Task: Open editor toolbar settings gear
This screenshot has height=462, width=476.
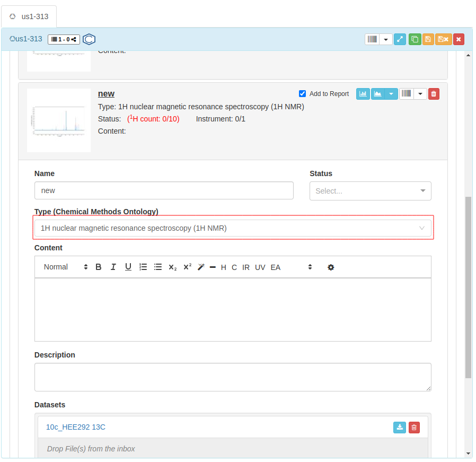Action: (x=331, y=267)
